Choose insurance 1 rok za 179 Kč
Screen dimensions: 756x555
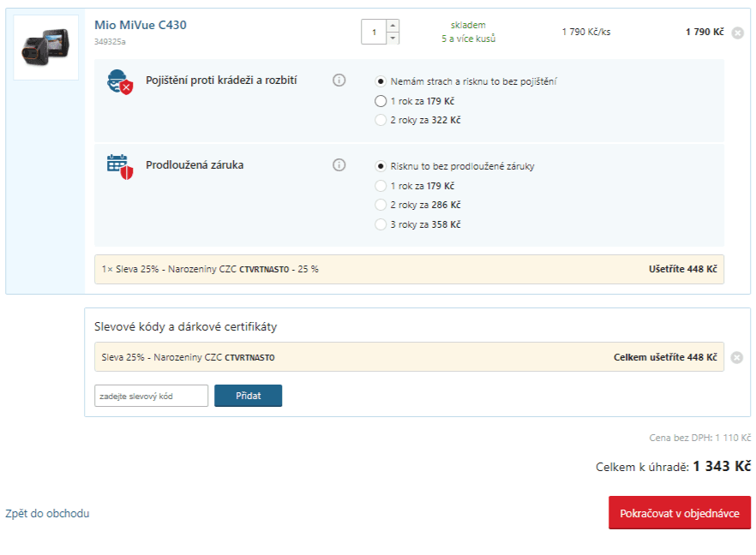[x=381, y=101]
